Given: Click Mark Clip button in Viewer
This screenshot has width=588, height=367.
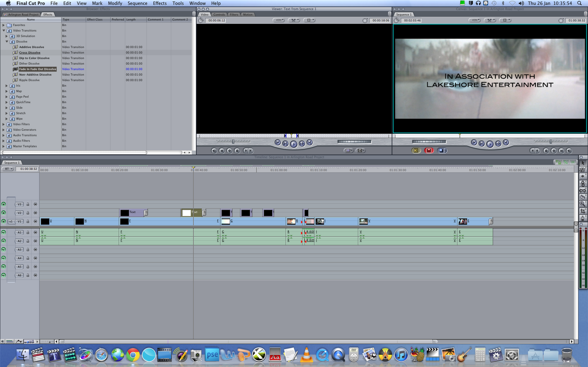Looking at the screenshot, I should pos(222,151).
